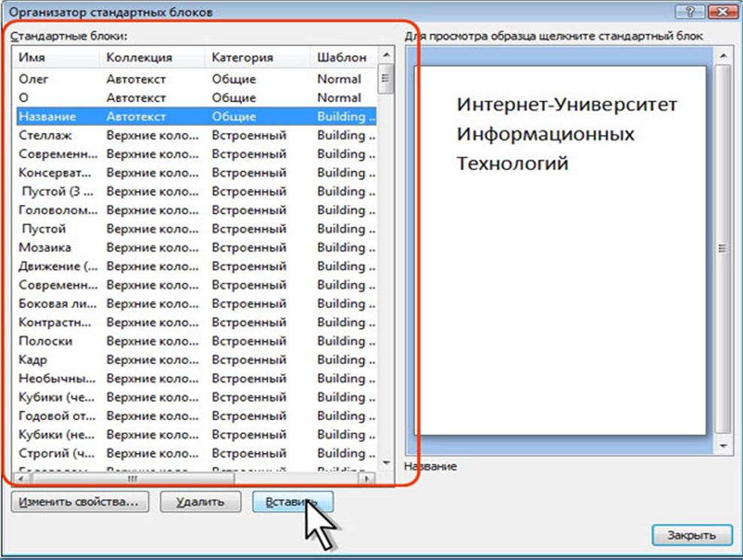Select the Контрастн... building block
This screenshot has height=560, width=743.
[x=196, y=322]
